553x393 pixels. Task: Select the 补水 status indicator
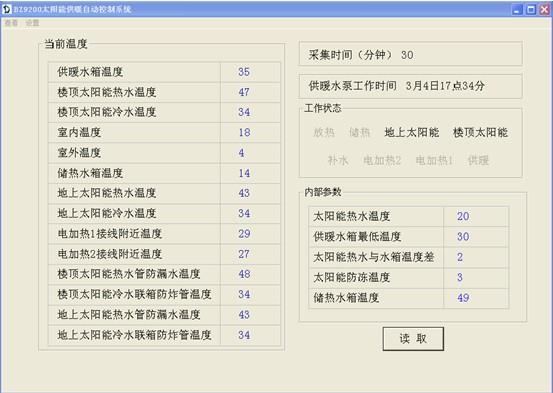tap(338, 160)
